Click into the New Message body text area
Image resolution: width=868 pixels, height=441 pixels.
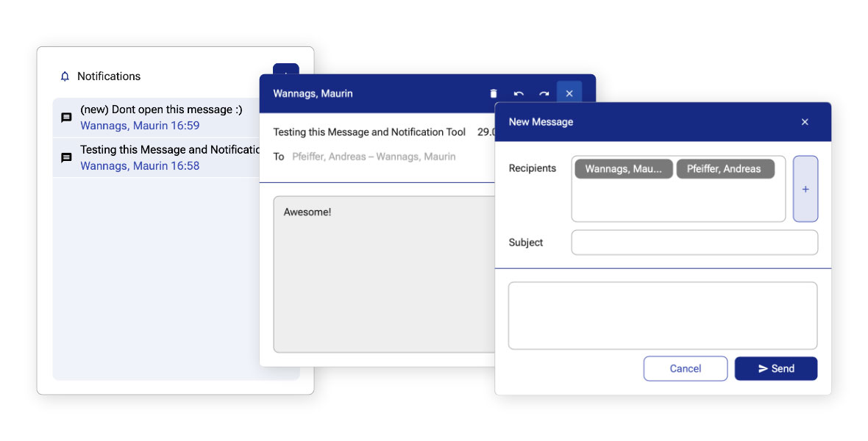663,315
